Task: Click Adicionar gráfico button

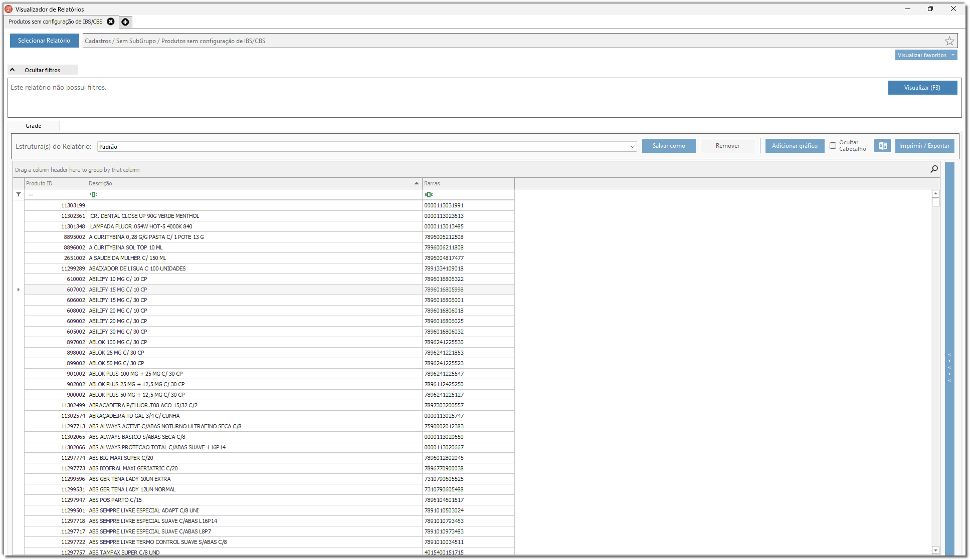Action: point(795,146)
